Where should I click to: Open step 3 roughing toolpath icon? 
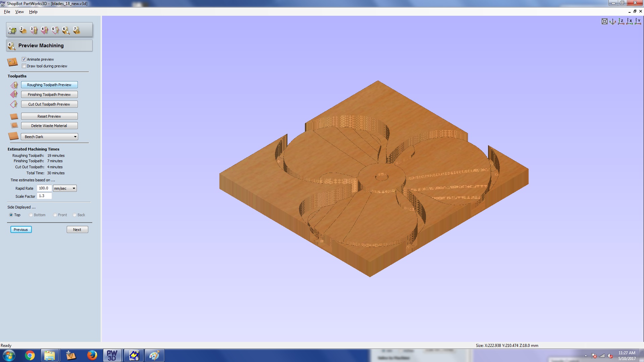(x=34, y=31)
